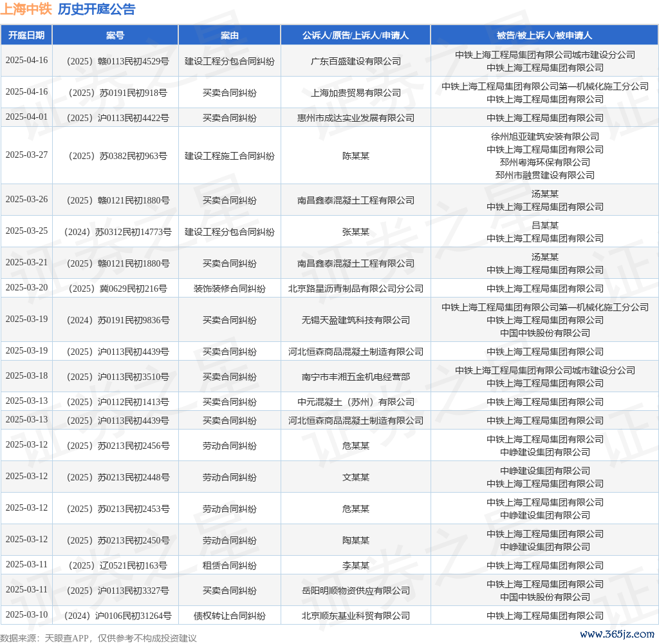This screenshot has height=644, width=659.
Task: Select plaintiff "陶某某"
Action: 355,540
